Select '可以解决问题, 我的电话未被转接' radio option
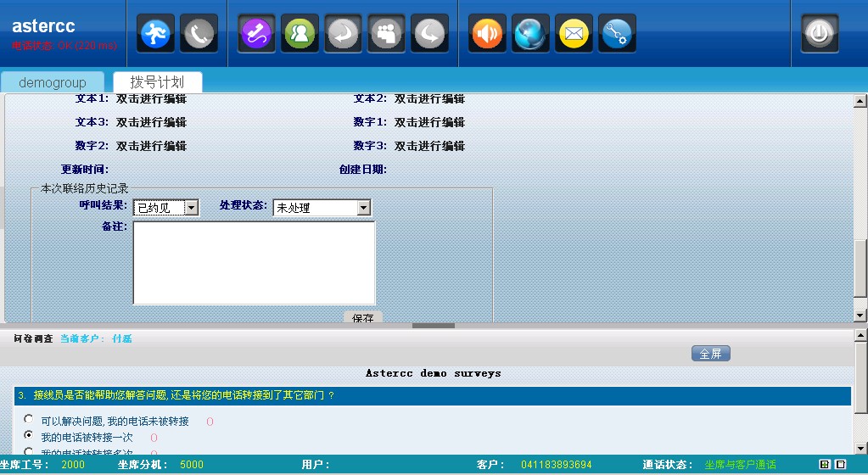This screenshot has width=868, height=475. tap(30, 420)
